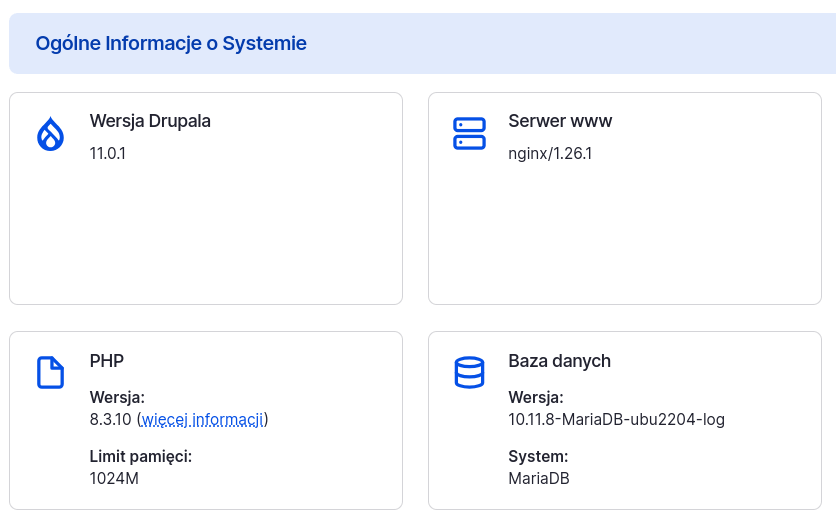The image size is (836, 520).
Task: Click the "PHP" card title
Action: pos(107,361)
